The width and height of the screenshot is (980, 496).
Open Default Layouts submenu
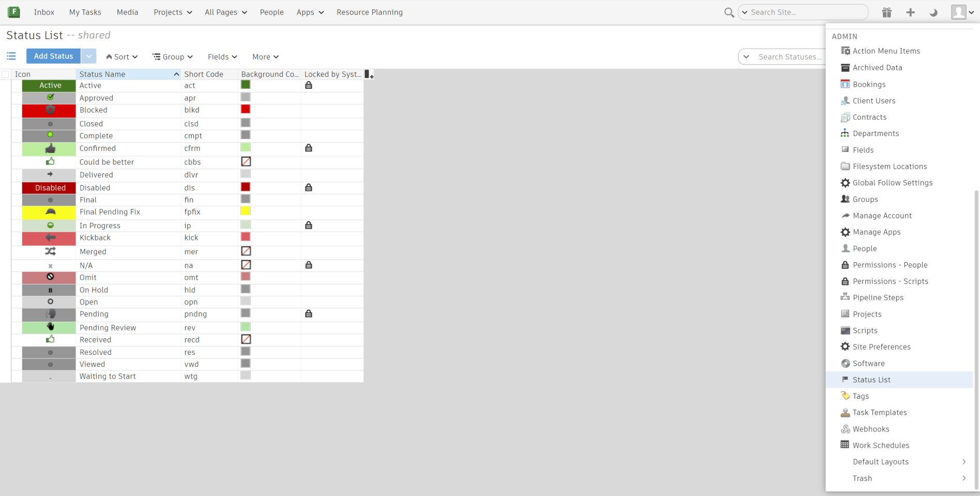coord(899,462)
